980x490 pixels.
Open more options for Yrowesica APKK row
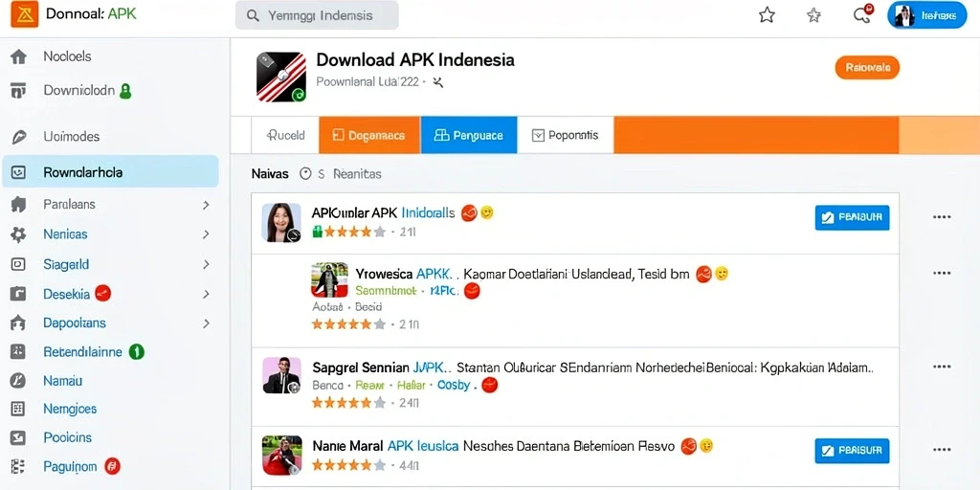942,273
